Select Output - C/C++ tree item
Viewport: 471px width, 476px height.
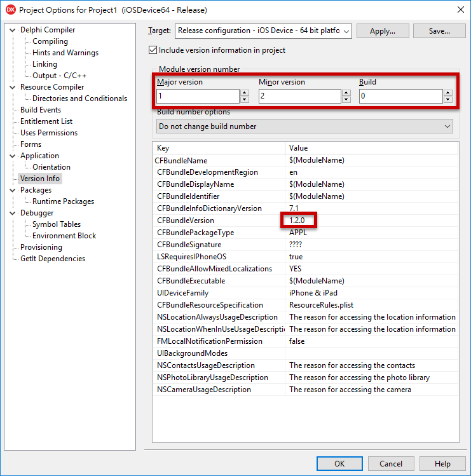coord(59,76)
